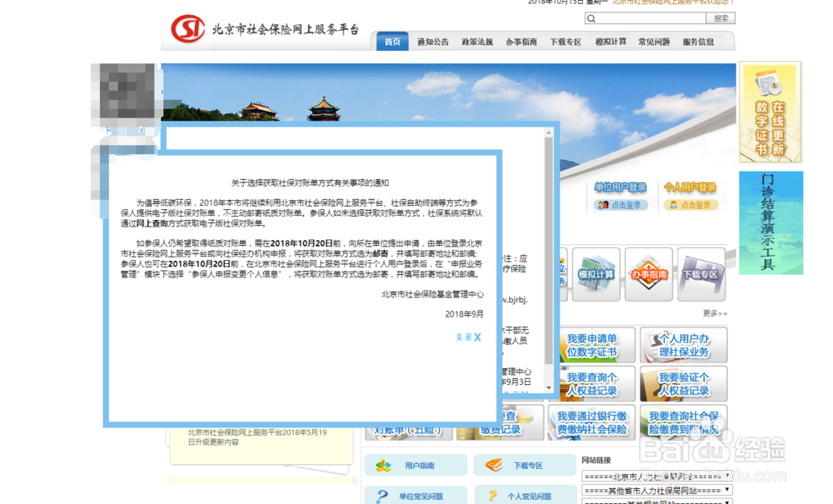Open 单位常见问题 button
The width and height of the screenshot is (833, 504).
click(416, 496)
